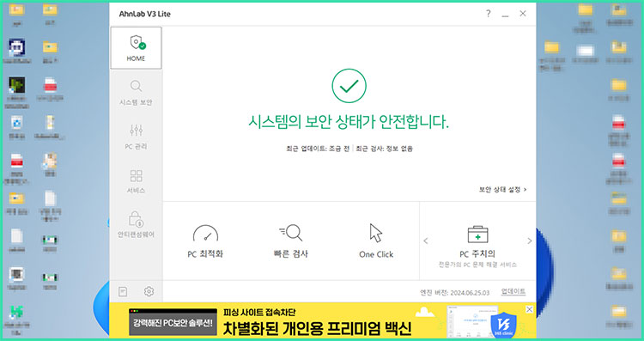This screenshot has width=644, height=341.
Task: Open 서비스 sidebar menu
Action: click(136, 181)
